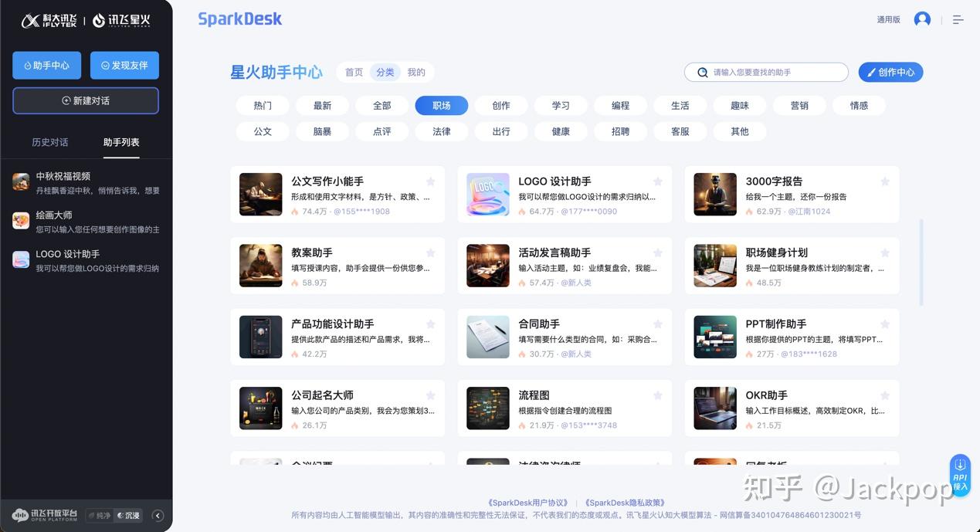This screenshot has height=532, width=980.
Task: Select the 脑暴 category
Action: point(322,131)
